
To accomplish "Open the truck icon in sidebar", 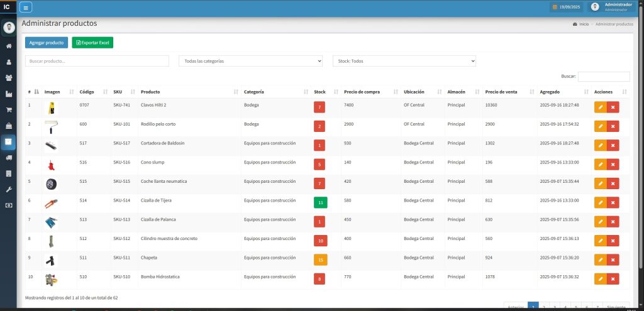I will [x=9, y=158].
